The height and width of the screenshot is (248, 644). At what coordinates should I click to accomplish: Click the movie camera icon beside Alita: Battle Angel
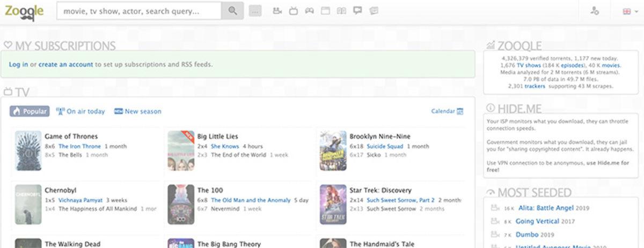pyautogui.click(x=496, y=208)
